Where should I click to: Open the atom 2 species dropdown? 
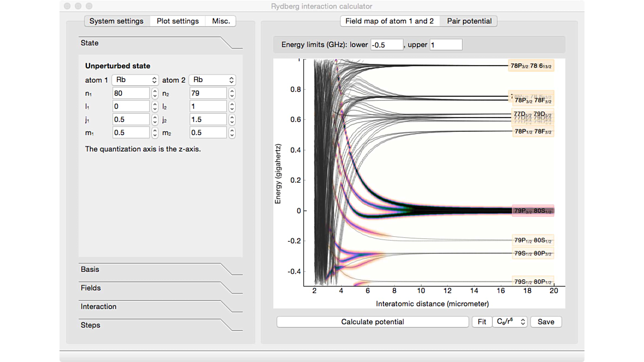[x=212, y=80]
